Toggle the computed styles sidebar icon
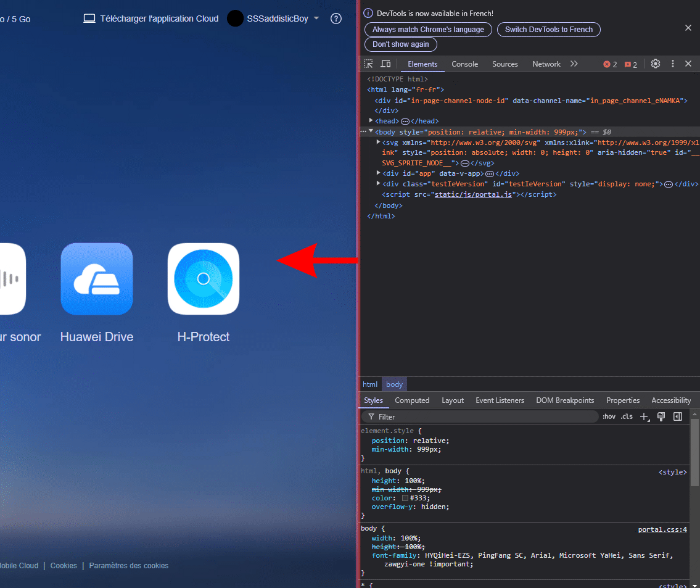Image resolution: width=700 pixels, height=588 pixels. [678, 416]
